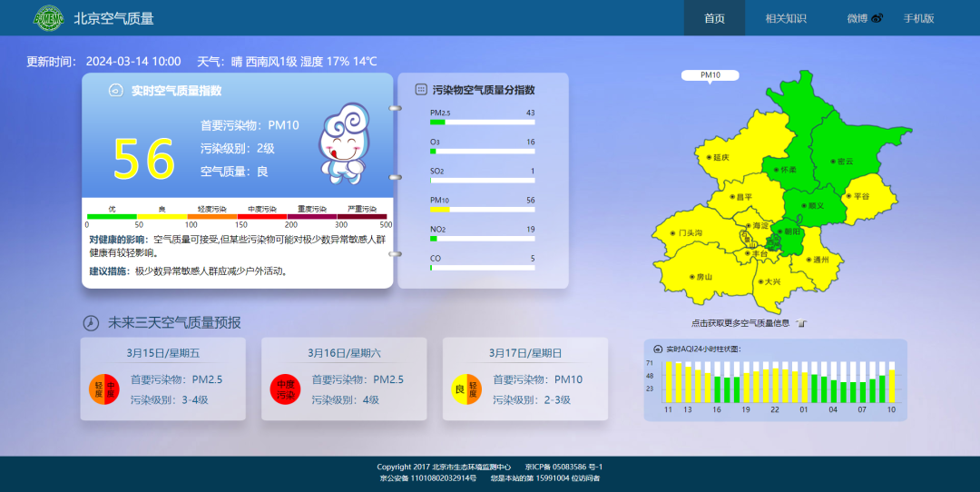Switch to 手机版 mobile version
Image resolution: width=980 pixels, height=492 pixels.
(918, 18)
